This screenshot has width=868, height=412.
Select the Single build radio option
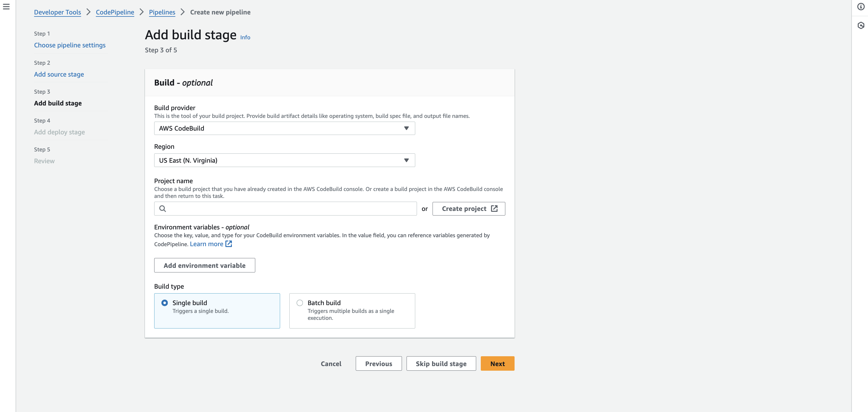(164, 303)
